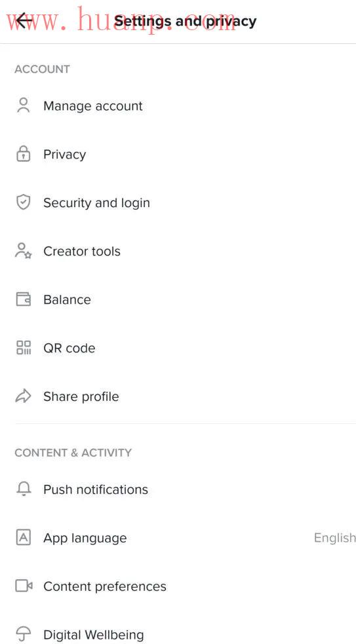356x644 pixels.
Task: Open Manage account settings
Action: point(178,105)
